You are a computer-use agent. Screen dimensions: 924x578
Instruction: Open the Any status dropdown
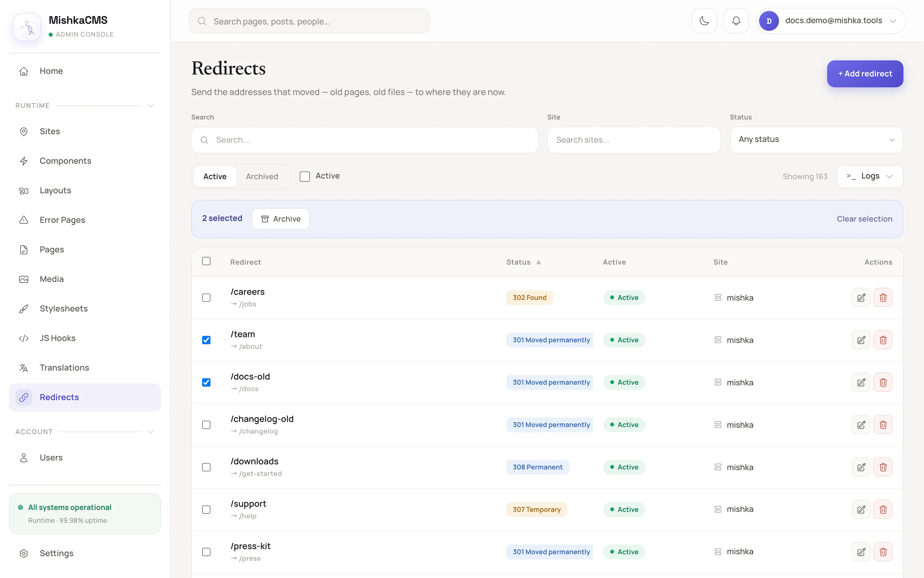coord(816,140)
